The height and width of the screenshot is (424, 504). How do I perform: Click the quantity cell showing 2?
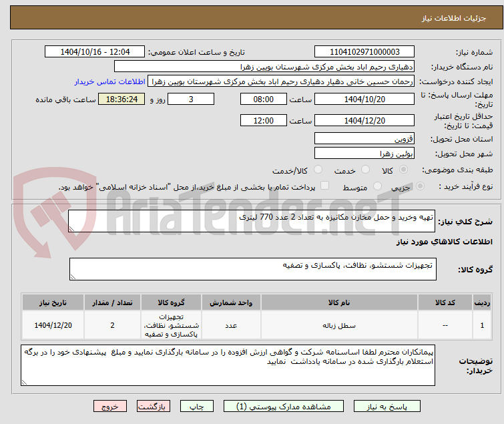click(112, 325)
